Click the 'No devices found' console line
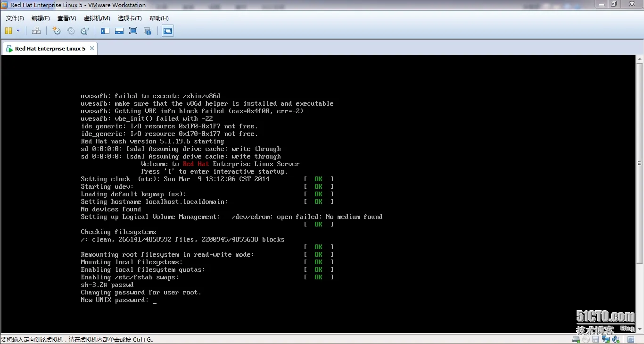The height and width of the screenshot is (344, 644). tap(111, 210)
